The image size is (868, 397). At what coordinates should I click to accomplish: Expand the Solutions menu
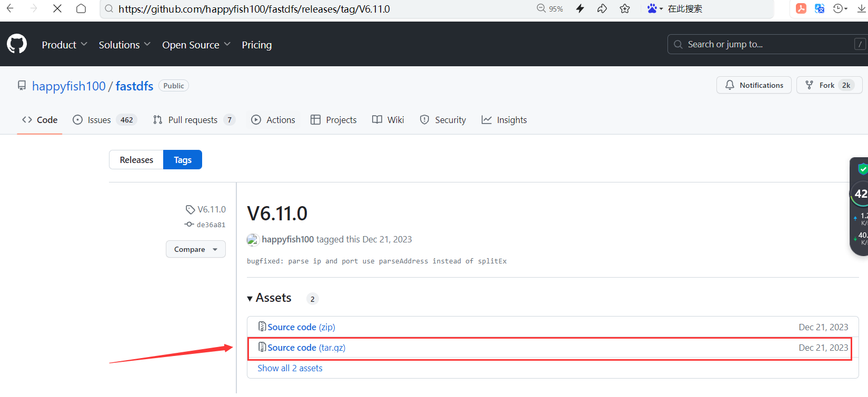pyautogui.click(x=124, y=45)
